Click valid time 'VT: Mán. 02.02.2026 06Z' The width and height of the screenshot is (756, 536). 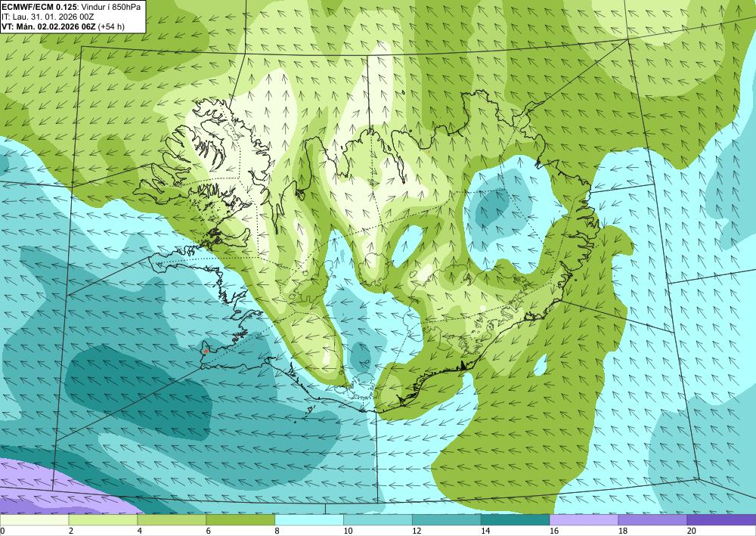(x=48, y=26)
